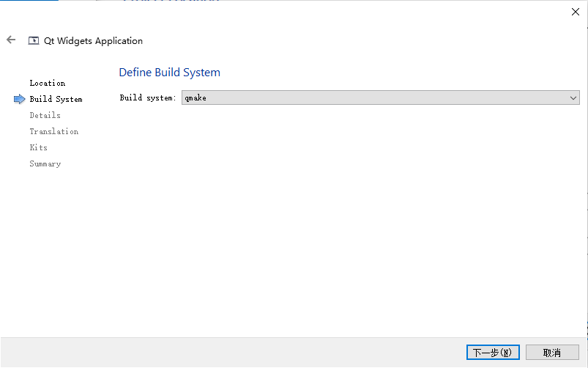
Task: Open the Build system qmake combo box
Action: coord(380,97)
